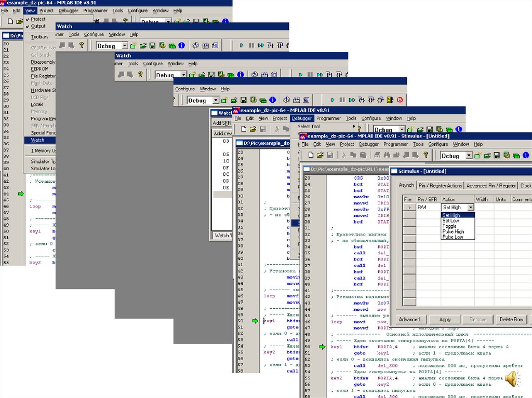Open Debugger menu in Stimulus window menu bar
The height and width of the screenshot is (398, 532).
pos(369,144)
